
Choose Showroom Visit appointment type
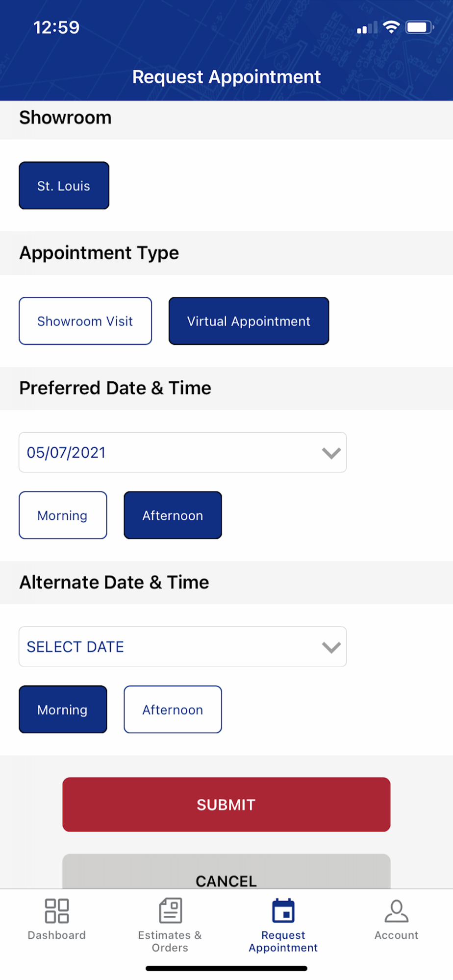tap(85, 321)
